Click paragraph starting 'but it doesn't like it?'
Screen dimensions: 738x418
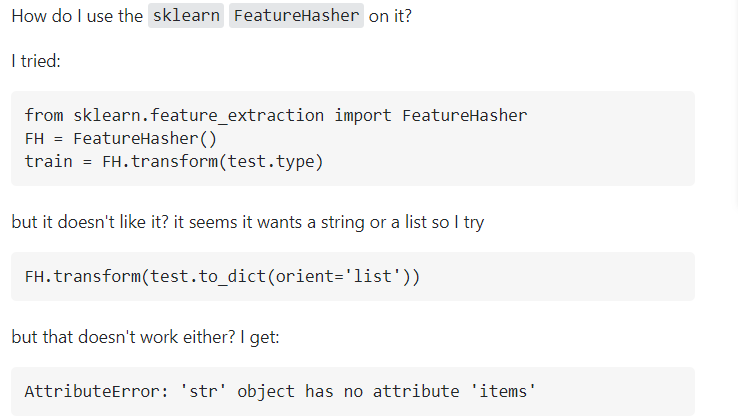[247, 222]
